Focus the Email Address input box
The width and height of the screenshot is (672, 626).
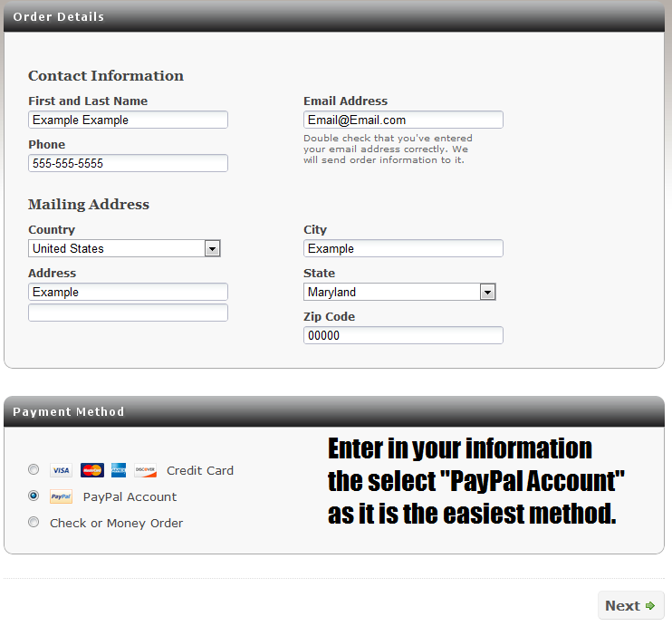[x=403, y=120]
